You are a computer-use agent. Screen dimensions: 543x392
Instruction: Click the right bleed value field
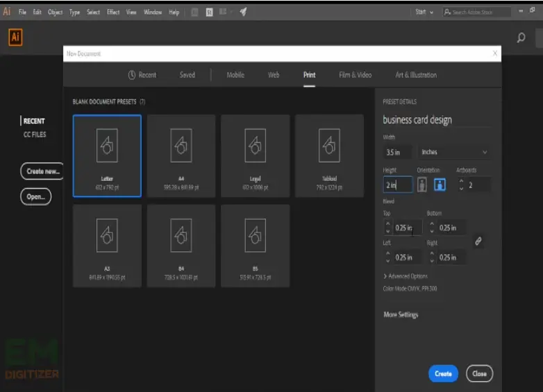pyautogui.click(x=451, y=257)
